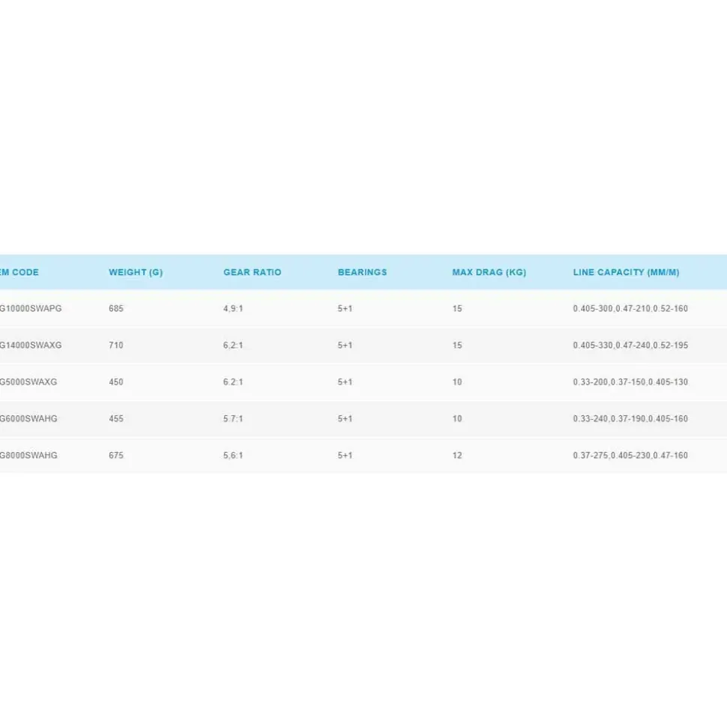Click the 5+1 bearings in the G6000SWAHG row
The image size is (727, 728).
pyautogui.click(x=345, y=419)
